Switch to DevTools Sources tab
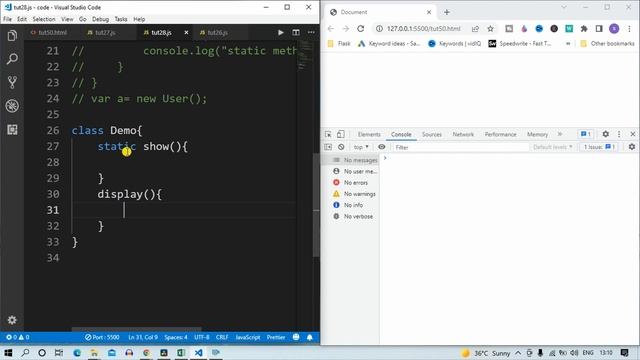Viewport: 640px width, 360px height. coord(432,134)
